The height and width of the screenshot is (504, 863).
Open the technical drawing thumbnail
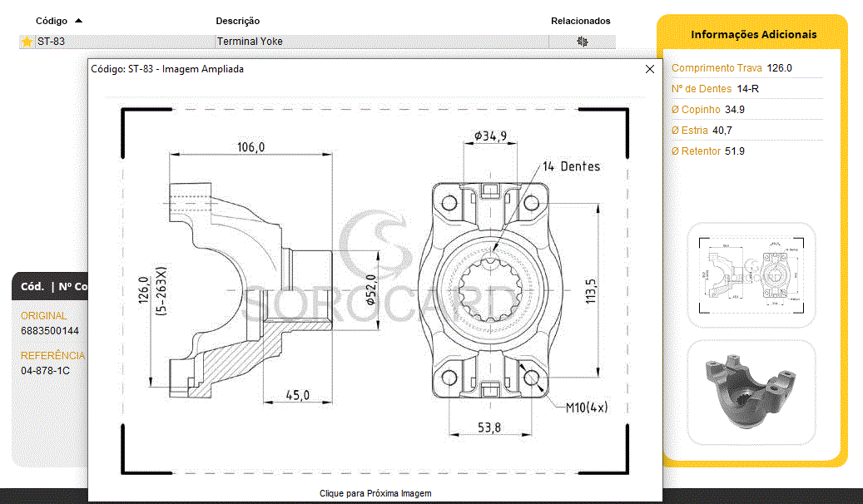click(751, 274)
